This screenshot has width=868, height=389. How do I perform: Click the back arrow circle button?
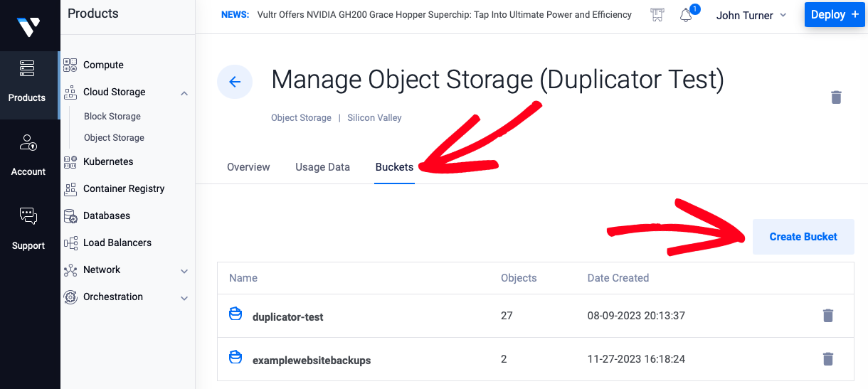235,82
